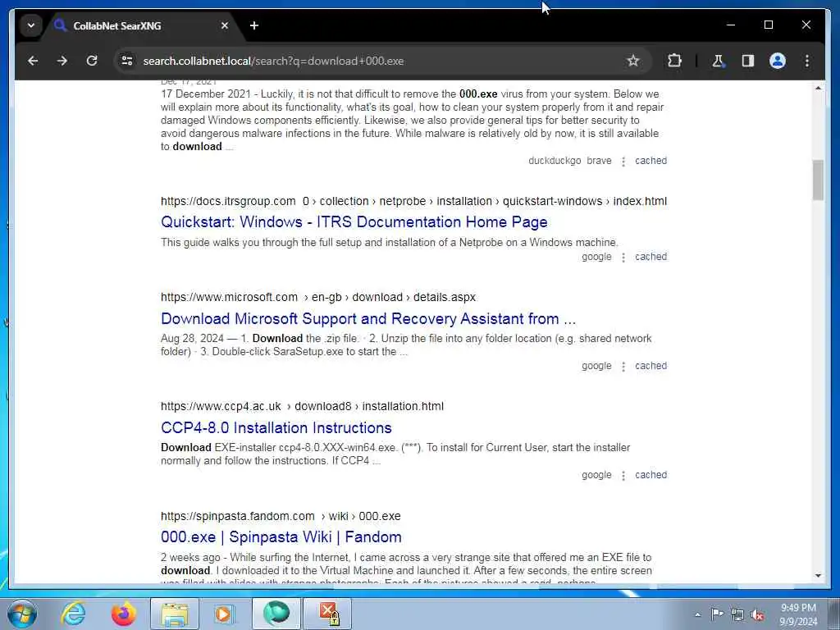Open the Chrome profile avatar

[778, 61]
